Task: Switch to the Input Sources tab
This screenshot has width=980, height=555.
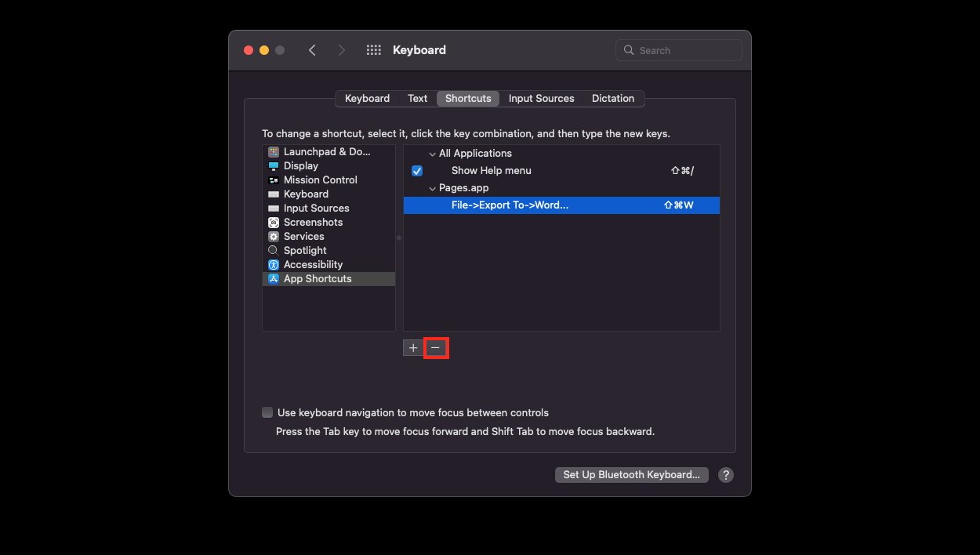Action: [541, 99]
